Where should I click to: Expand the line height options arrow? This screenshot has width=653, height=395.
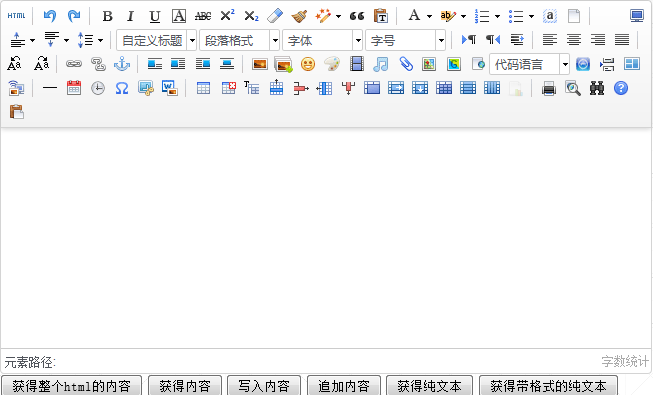[100, 40]
